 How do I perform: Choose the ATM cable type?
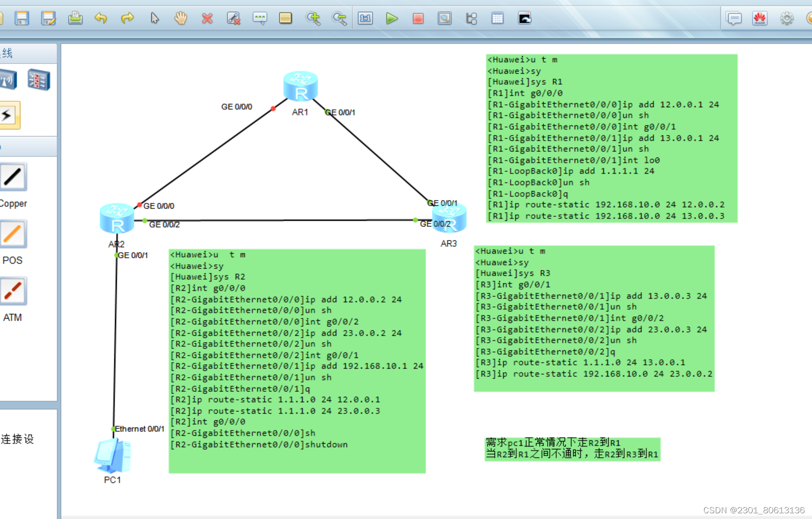(13, 291)
